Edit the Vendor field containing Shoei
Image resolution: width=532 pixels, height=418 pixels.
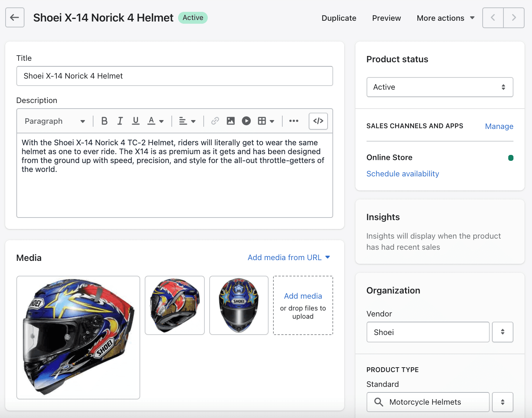tap(428, 332)
